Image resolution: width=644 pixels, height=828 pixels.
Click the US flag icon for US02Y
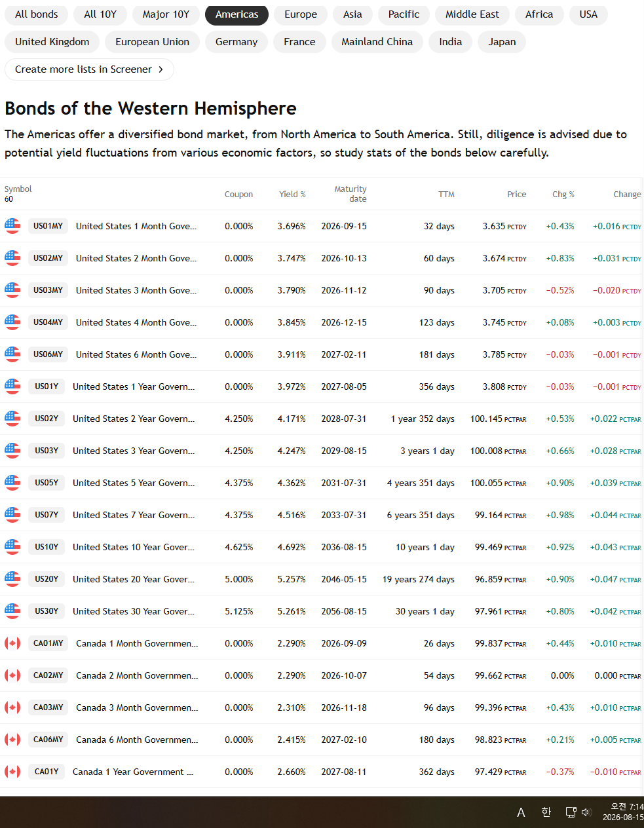coord(12,419)
